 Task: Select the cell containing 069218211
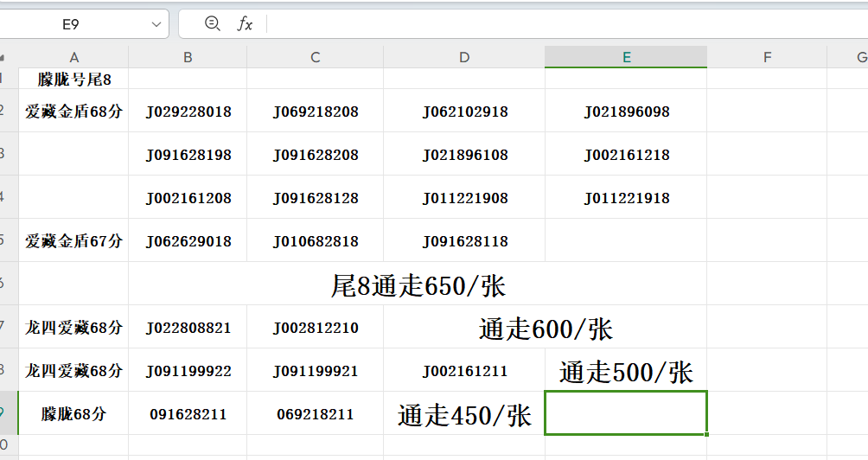[315, 414]
